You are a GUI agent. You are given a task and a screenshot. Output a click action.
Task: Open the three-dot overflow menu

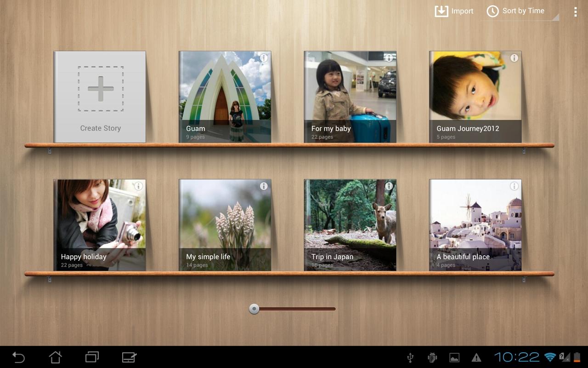point(575,11)
